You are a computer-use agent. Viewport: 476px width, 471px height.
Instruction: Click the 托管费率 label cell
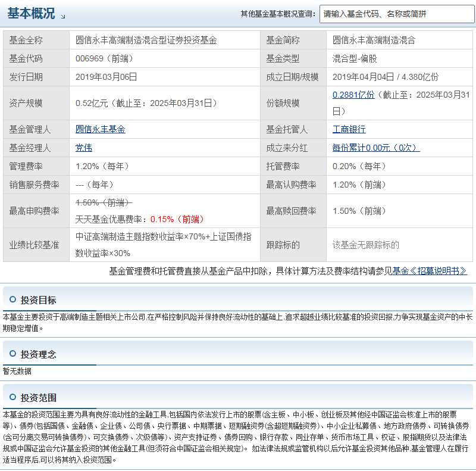[x=293, y=166]
